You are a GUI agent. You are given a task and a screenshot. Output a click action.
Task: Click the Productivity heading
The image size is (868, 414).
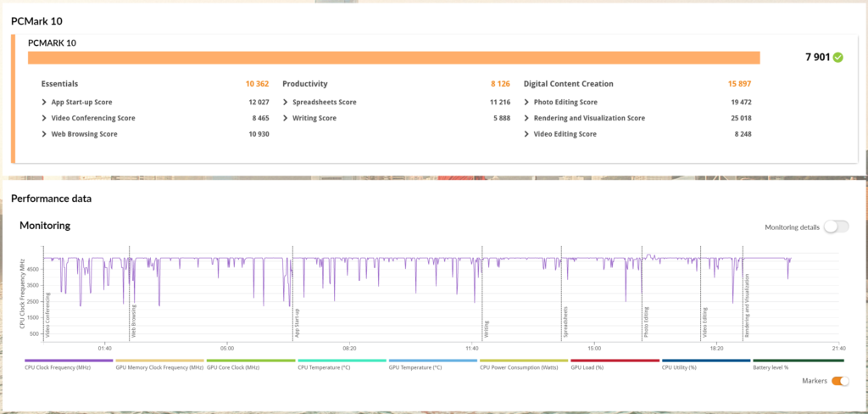coord(305,84)
